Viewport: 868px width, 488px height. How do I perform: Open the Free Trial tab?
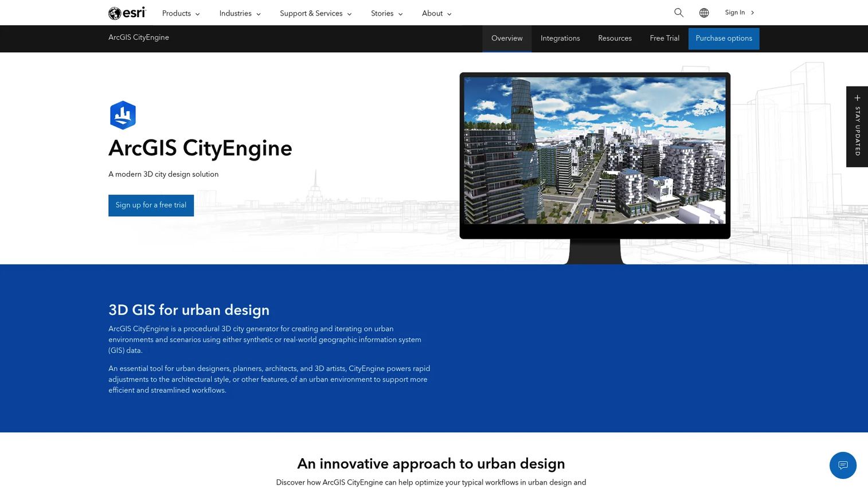pyautogui.click(x=664, y=38)
